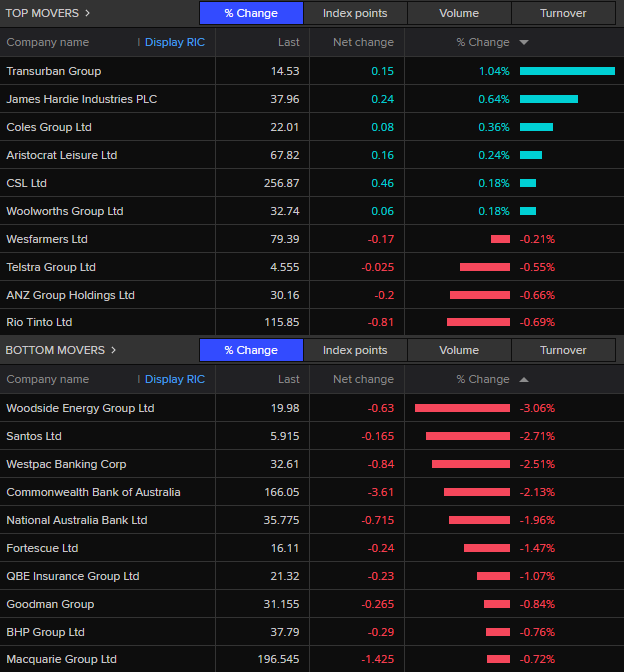
Task: Click last price 196.545 for Macquarie
Action: (278, 659)
